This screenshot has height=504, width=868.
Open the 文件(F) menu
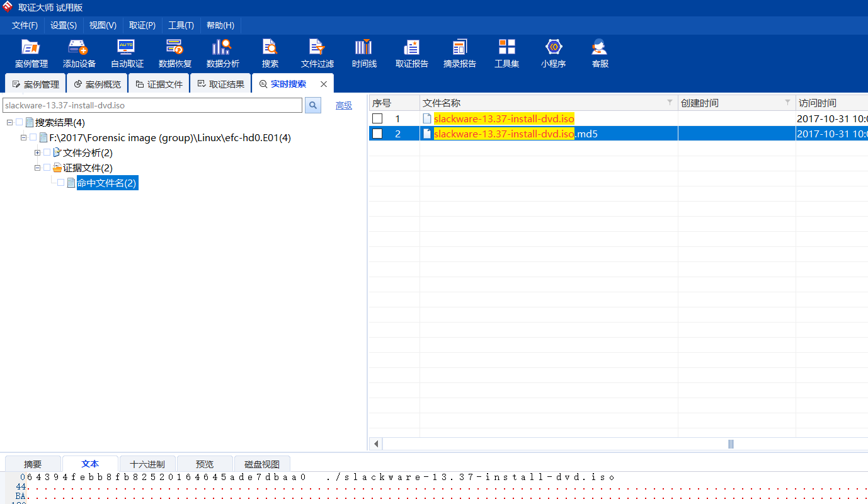coord(25,25)
